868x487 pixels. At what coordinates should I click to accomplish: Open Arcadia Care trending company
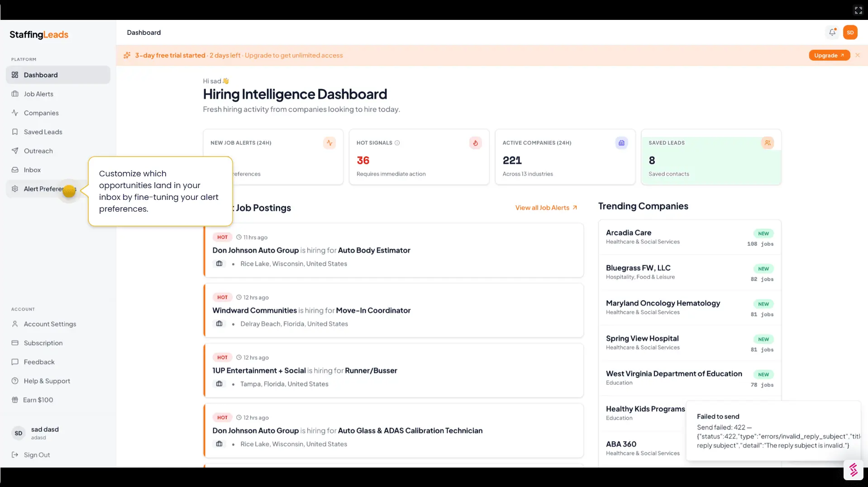(690, 237)
